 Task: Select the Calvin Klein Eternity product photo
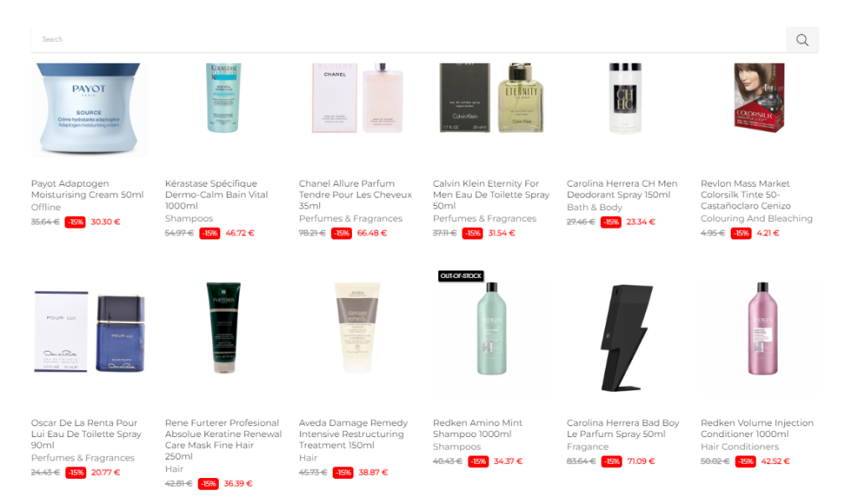coord(491,98)
